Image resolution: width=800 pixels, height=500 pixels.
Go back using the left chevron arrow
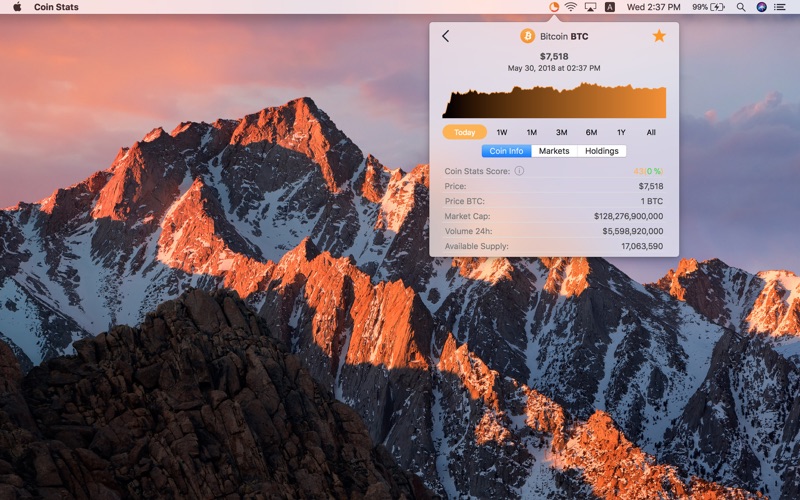point(445,36)
